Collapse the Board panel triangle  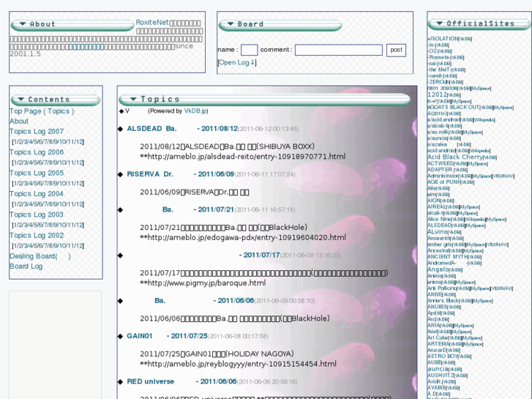231,23
